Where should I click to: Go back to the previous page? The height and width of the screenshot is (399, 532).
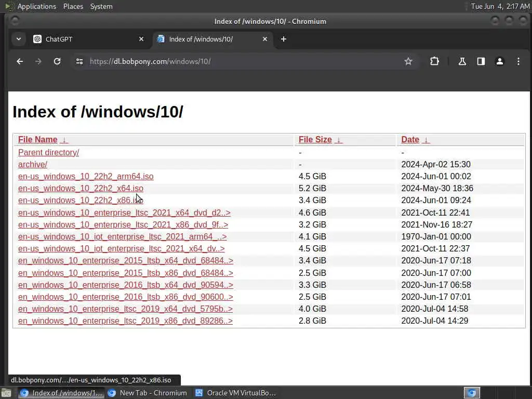[x=20, y=61]
